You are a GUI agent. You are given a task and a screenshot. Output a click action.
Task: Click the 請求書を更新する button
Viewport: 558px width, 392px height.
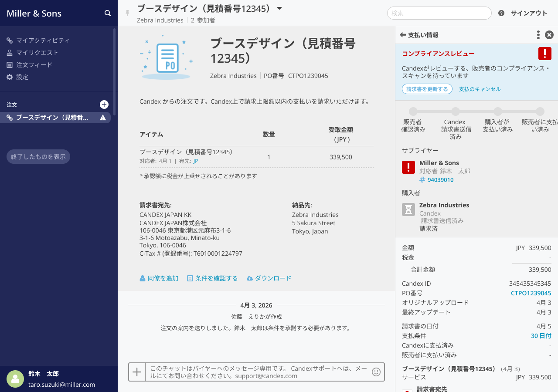pyautogui.click(x=427, y=89)
